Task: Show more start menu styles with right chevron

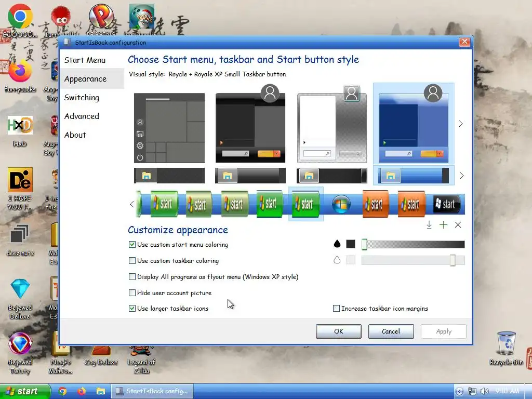Action: tap(461, 124)
